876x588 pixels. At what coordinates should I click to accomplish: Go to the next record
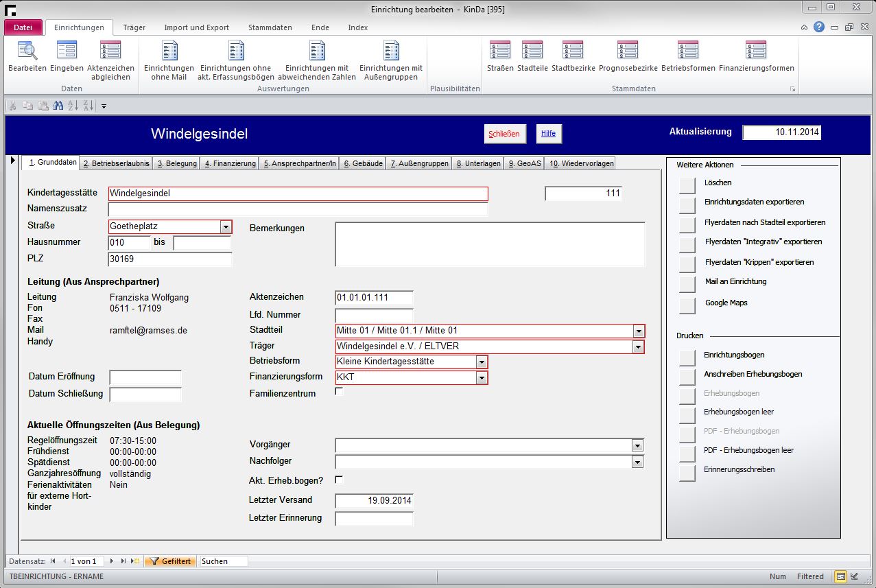coord(112,561)
